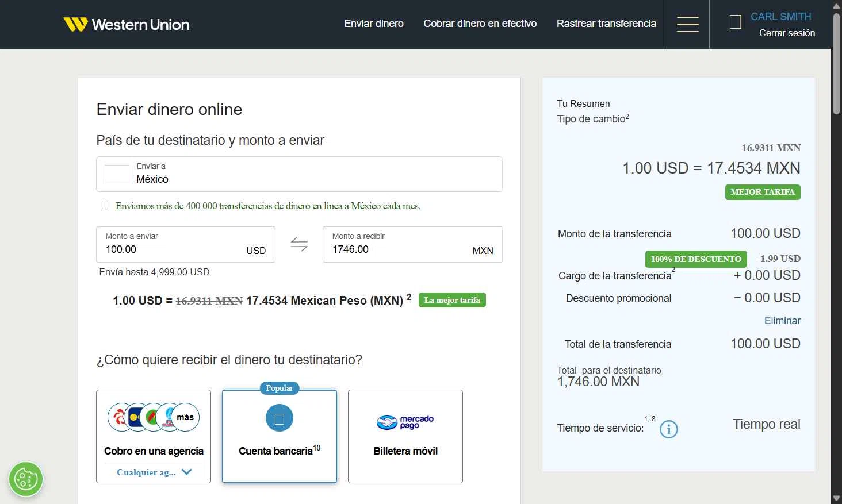The image size is (842, 504).
Task: Click the small icon before Enviamos text
Action: (105, 205)
